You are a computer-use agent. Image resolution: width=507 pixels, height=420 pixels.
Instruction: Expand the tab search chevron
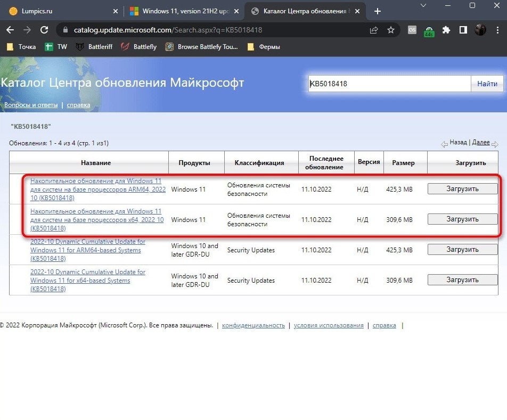pos(423,5)
